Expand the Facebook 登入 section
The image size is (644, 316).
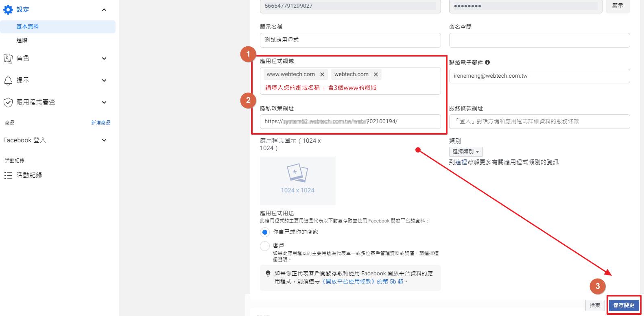(x=104, y=140)
